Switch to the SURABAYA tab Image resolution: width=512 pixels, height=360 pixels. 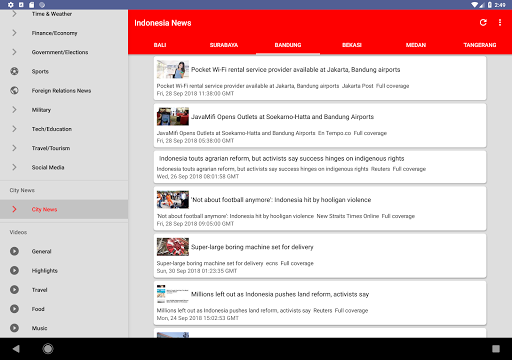pyautogui.click(x=224, y=45)
